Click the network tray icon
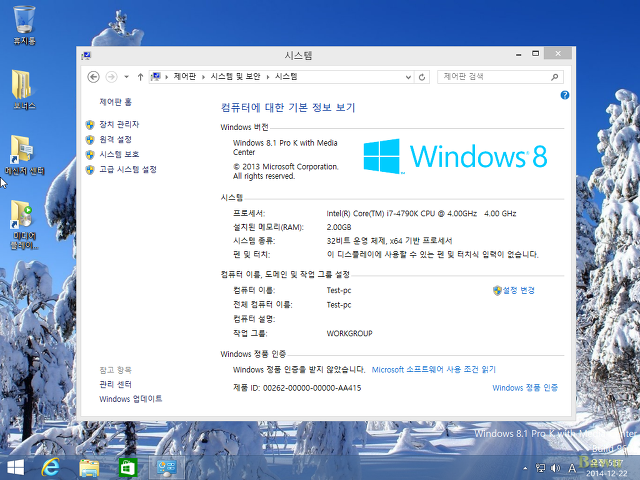The width and height of the screenshot is (640, 480). pos(540,468)
